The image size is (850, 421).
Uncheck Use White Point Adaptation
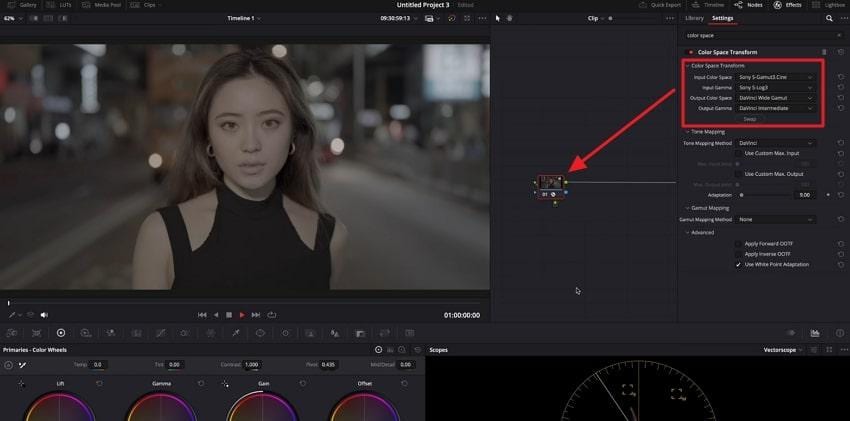click(738, 264)
